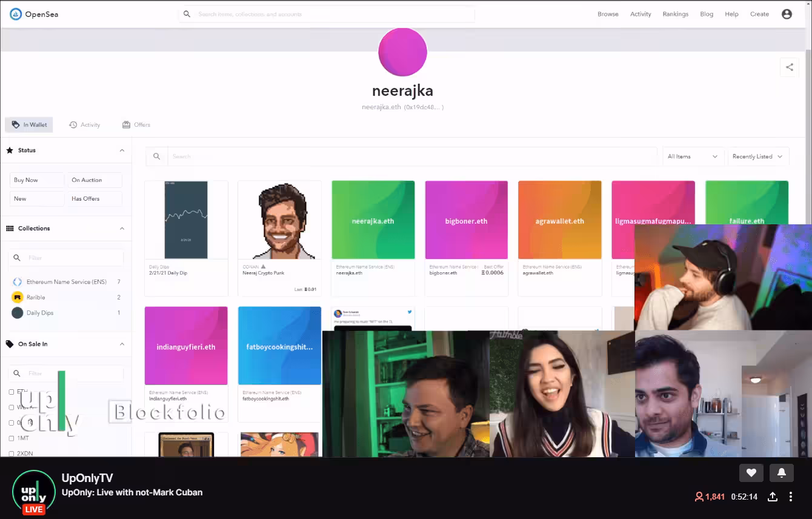The image size is (812, 519).
Task: Click the top search items and collections field
Action: point(327,14)
